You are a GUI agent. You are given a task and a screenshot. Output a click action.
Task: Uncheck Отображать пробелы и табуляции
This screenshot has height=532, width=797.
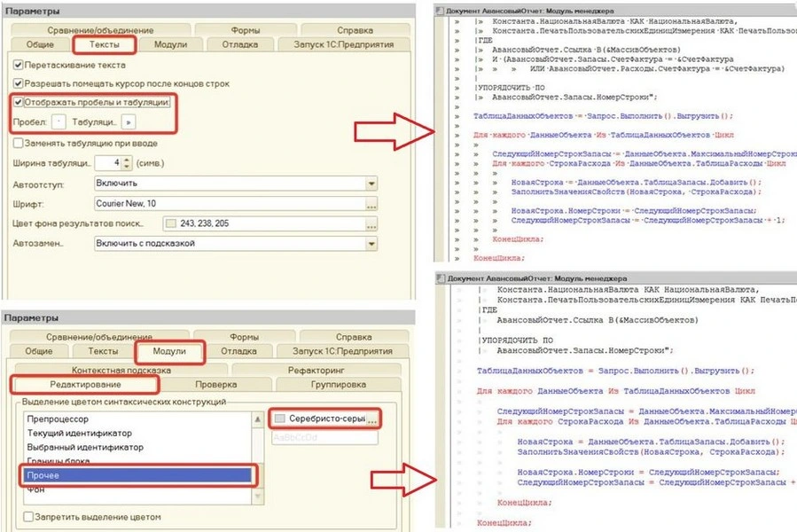click(x=20, y=102)
